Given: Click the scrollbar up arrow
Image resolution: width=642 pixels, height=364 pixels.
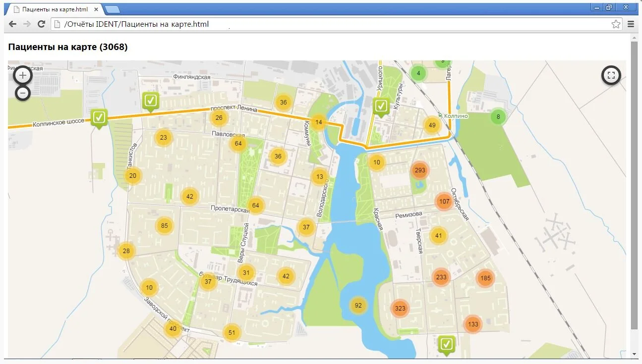Looking at the screenshot, I should [x=634, y=38].
